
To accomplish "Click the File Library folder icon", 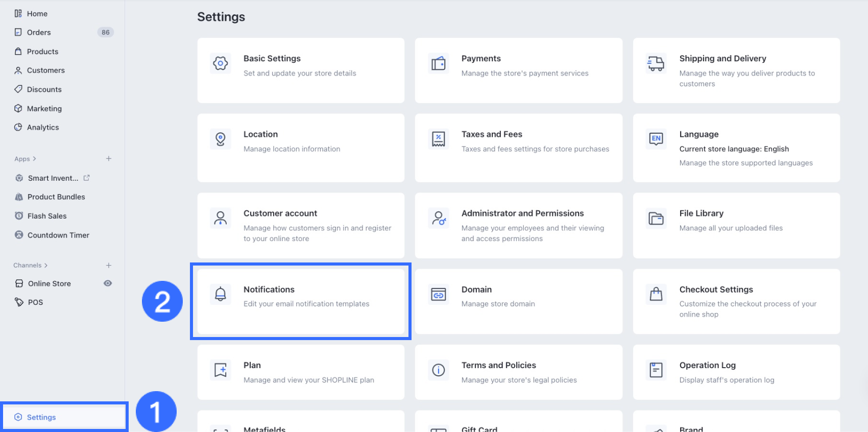I will click(656, 219).
